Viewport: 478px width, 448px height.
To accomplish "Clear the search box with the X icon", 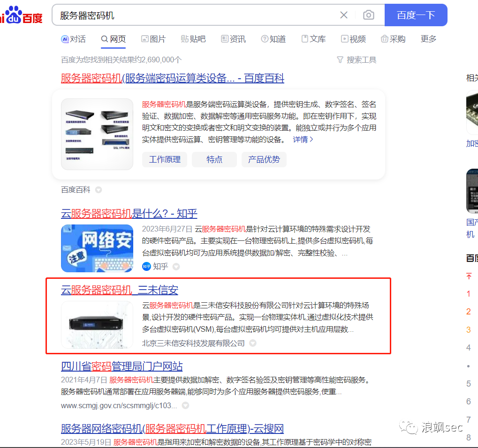I will coord(343,15).
